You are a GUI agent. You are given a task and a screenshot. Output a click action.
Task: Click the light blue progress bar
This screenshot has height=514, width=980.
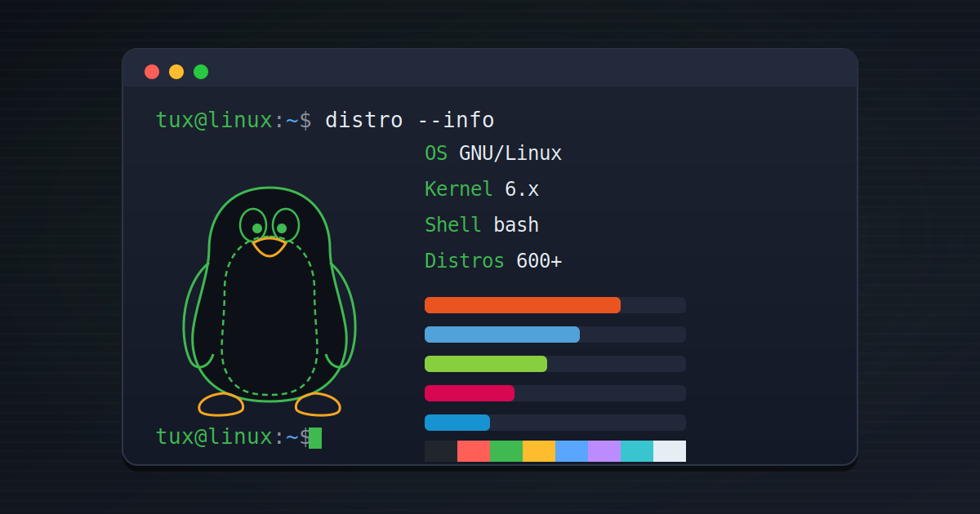(502, 335)
